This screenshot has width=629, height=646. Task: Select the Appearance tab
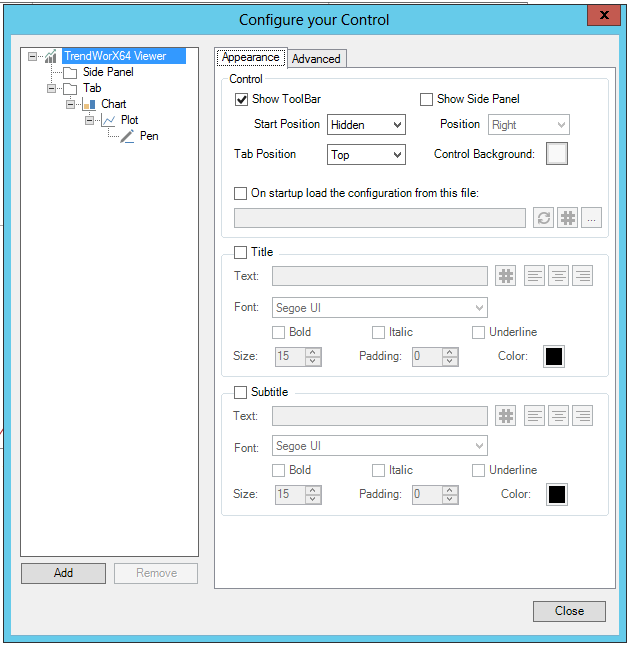pos(251,58)
